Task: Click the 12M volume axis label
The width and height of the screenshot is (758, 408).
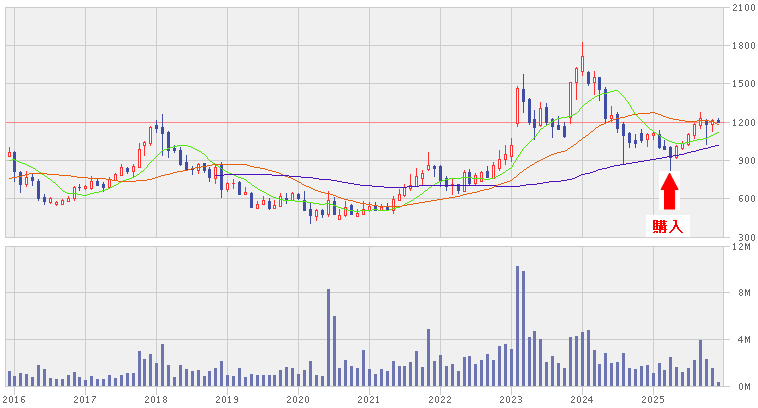Action: tap(743, 246)
